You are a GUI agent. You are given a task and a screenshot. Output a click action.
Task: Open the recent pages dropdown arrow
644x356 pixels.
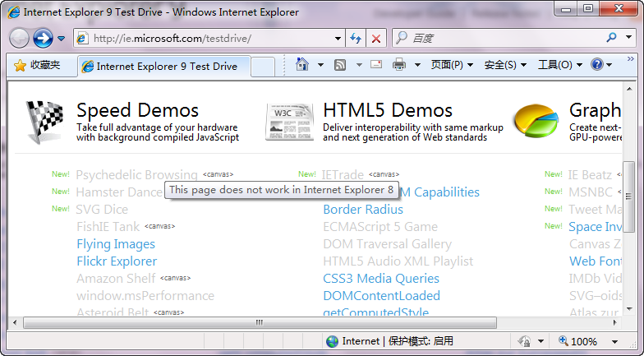click(x=61, y=39)
